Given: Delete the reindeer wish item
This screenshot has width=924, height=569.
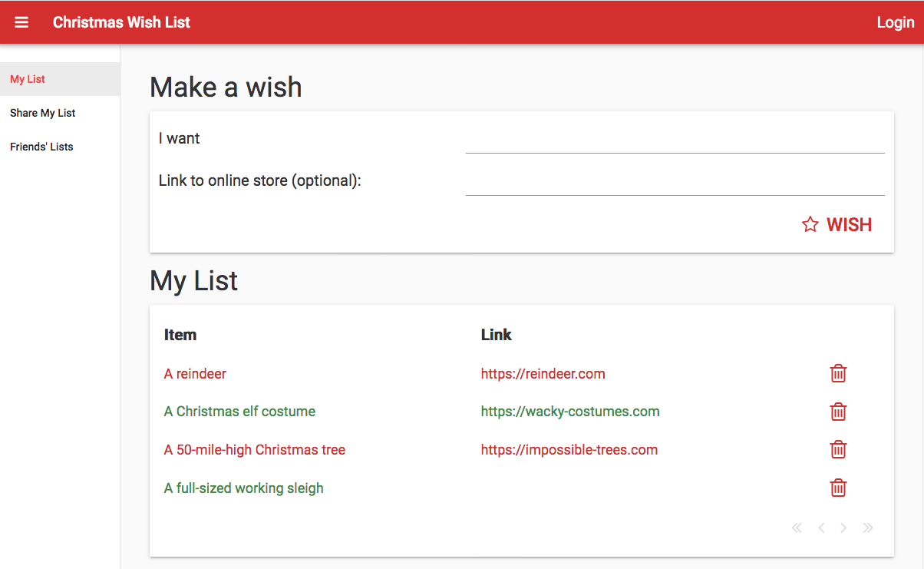Looking at the screenshot, I should click(838, 374).
